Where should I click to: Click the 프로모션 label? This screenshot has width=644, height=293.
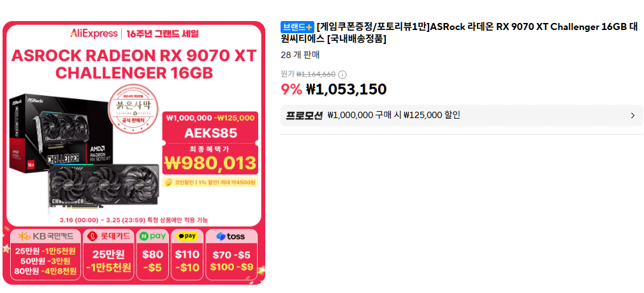(304, 116)
